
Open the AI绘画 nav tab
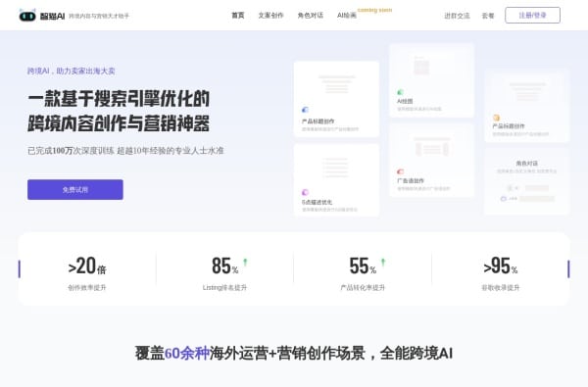pyautogui.click(x=347, y=16)
